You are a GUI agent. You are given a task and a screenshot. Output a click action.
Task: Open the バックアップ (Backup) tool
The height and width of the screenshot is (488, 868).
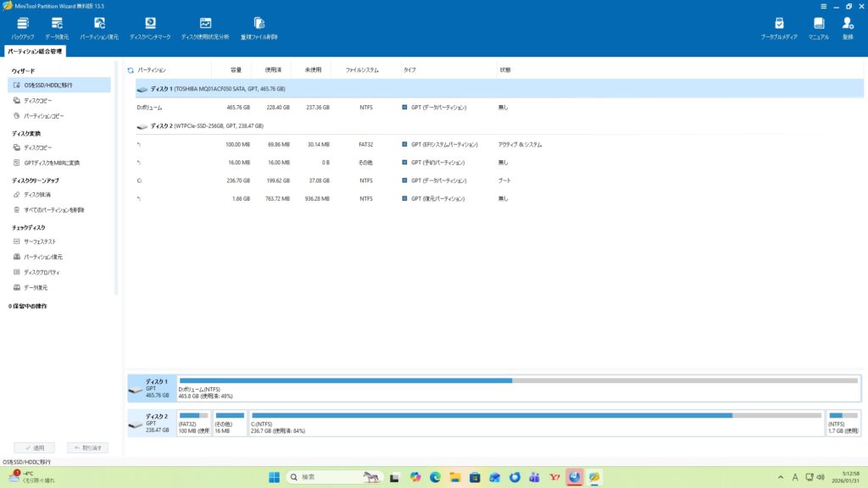tap(22, 28)
